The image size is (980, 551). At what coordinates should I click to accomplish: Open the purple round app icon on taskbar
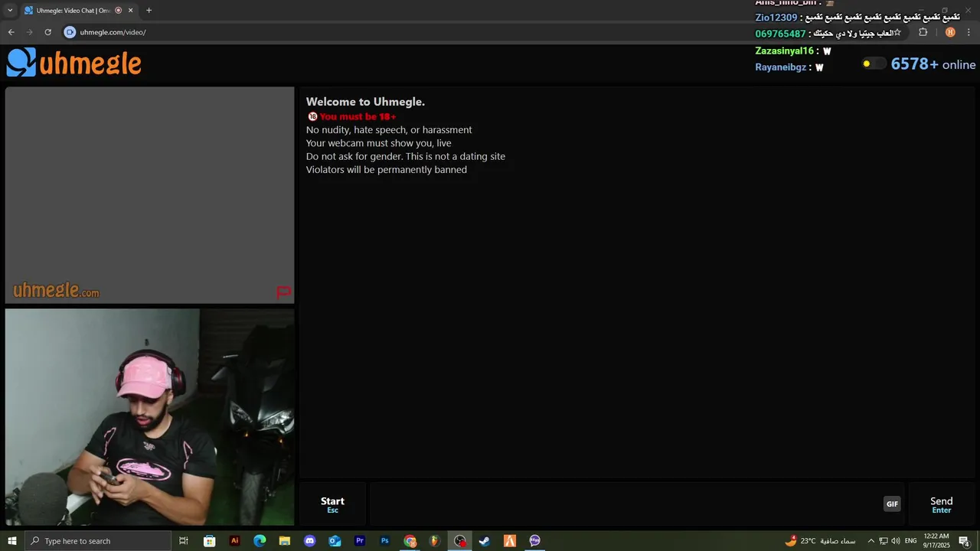coord(535,541)
